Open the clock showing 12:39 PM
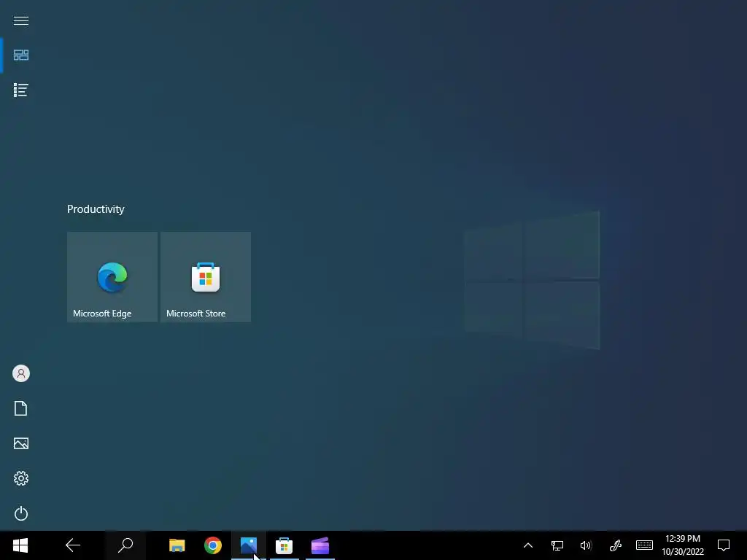 pyautogui.click(x=683, y=545)
